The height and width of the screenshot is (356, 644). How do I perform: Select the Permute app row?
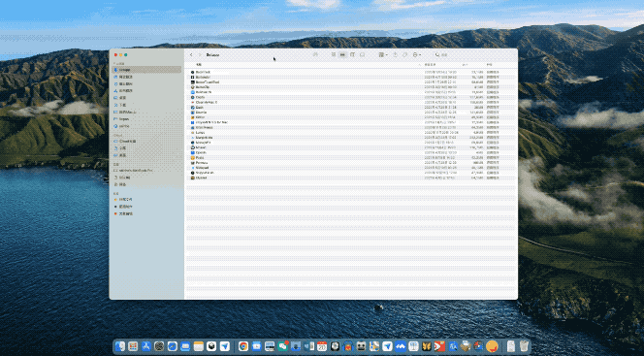tap(350, 163)
